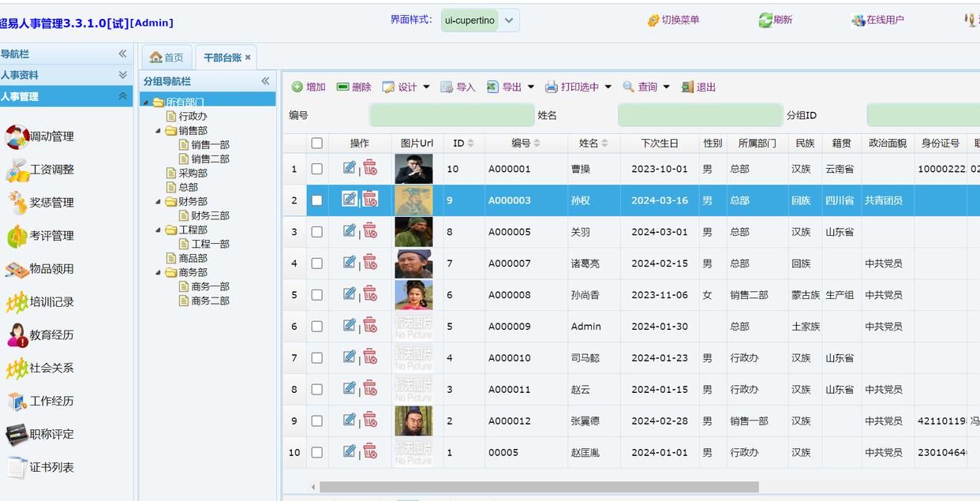Click the 刷新 refresh icon at top
Screen dimensions: 980x501
[765, 20]
